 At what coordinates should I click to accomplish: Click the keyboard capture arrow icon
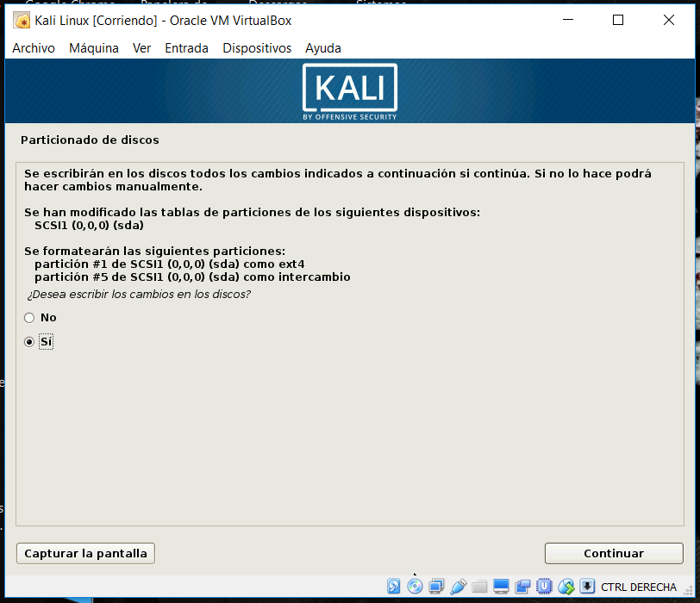coord(587,587)
